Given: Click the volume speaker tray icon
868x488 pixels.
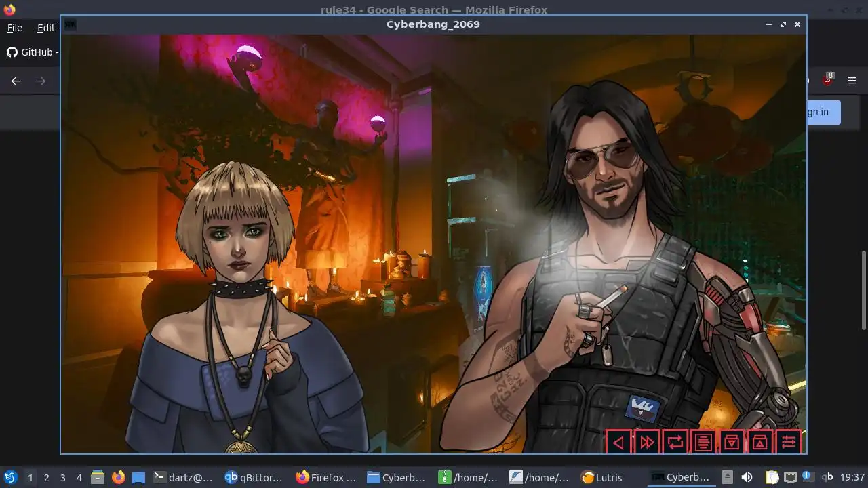Looking at the screenshot, I should coord(747,477).
